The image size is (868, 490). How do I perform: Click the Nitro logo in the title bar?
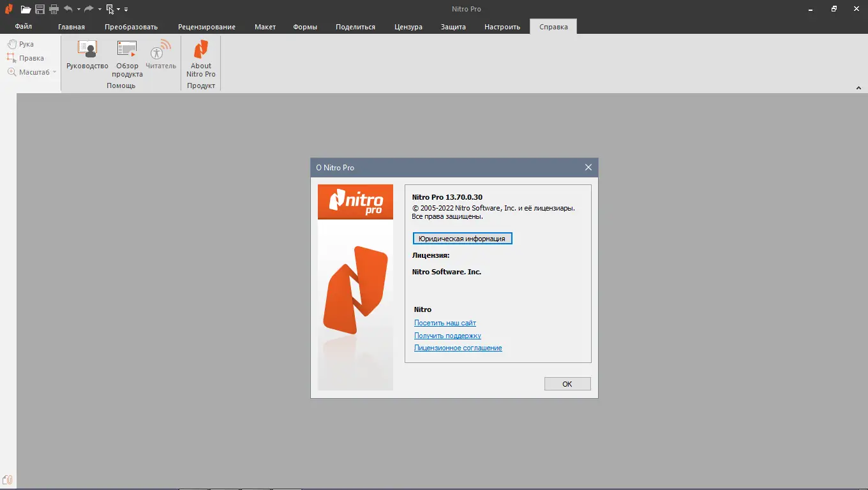[9, 9]
